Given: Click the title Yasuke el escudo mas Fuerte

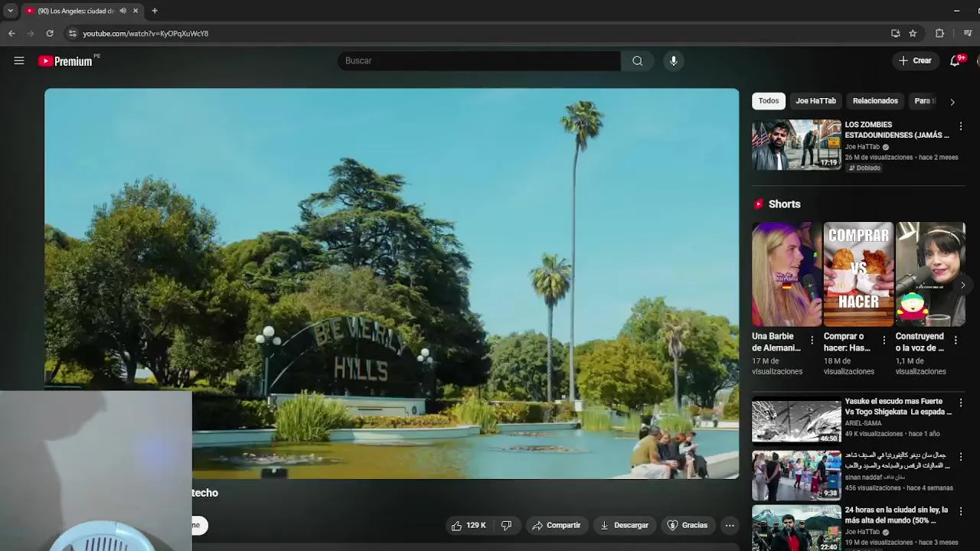Looking at the screenshot, I should coord(898,406).
